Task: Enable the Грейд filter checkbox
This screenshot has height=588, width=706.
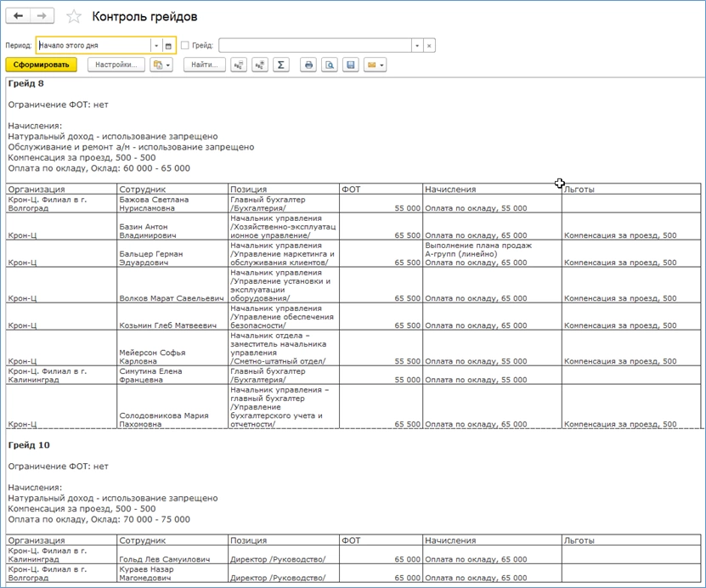Action: click(x=185, y=46)
